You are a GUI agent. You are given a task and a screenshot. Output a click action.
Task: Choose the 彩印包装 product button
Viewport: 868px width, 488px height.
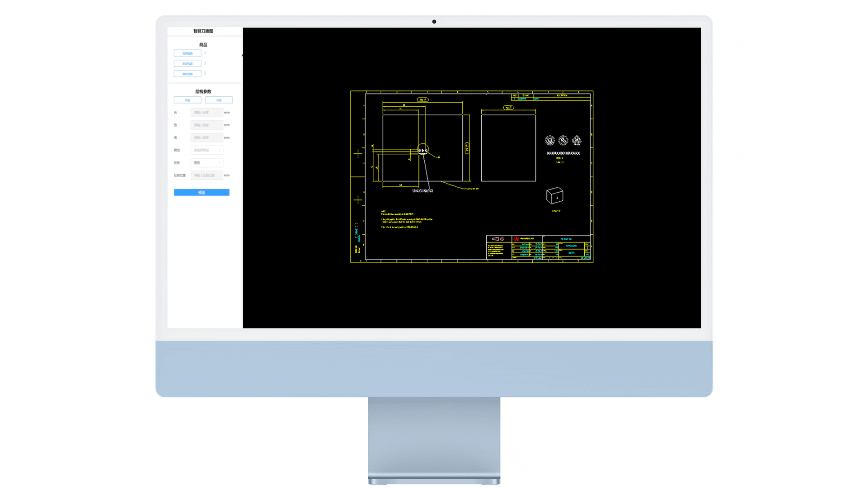[x=188, y=64]
